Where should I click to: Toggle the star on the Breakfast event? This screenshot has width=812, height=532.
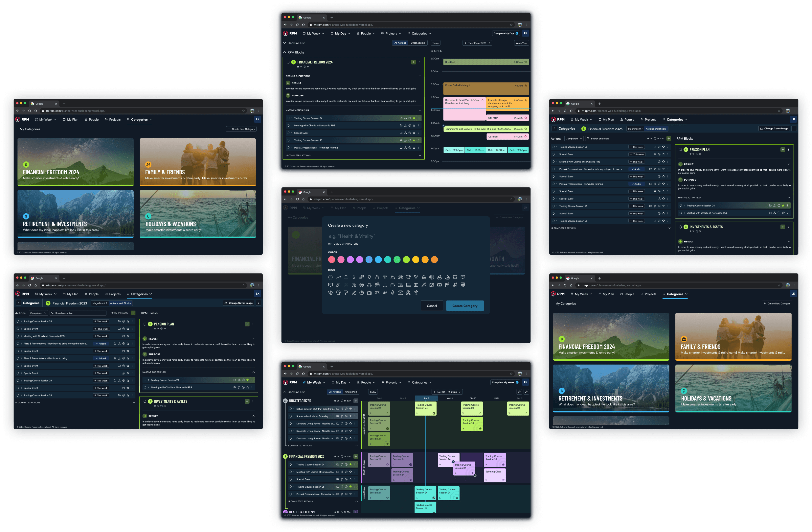coord(526,62)
